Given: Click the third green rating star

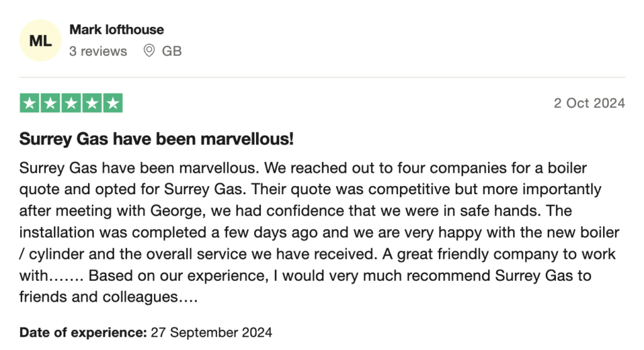Looking at the screenshot, I should tap(71, 103).
